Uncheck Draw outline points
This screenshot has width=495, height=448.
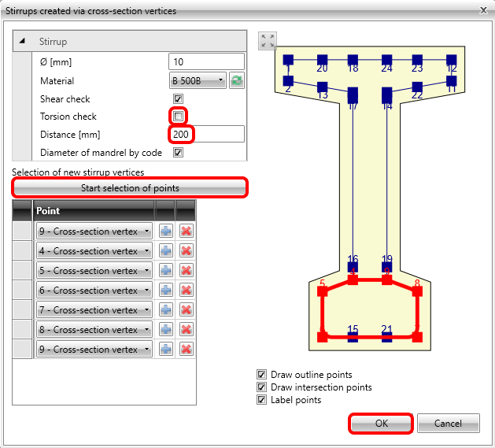pyautogui.click(x=262, y=375)
